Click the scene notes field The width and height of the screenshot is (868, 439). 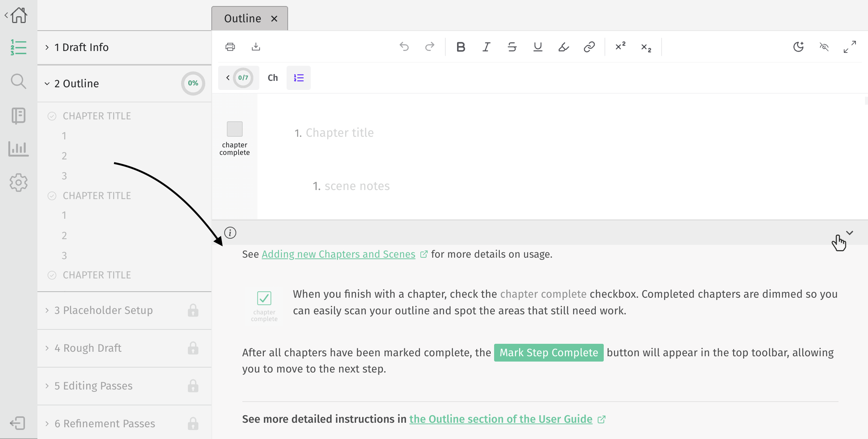(357, 186)
